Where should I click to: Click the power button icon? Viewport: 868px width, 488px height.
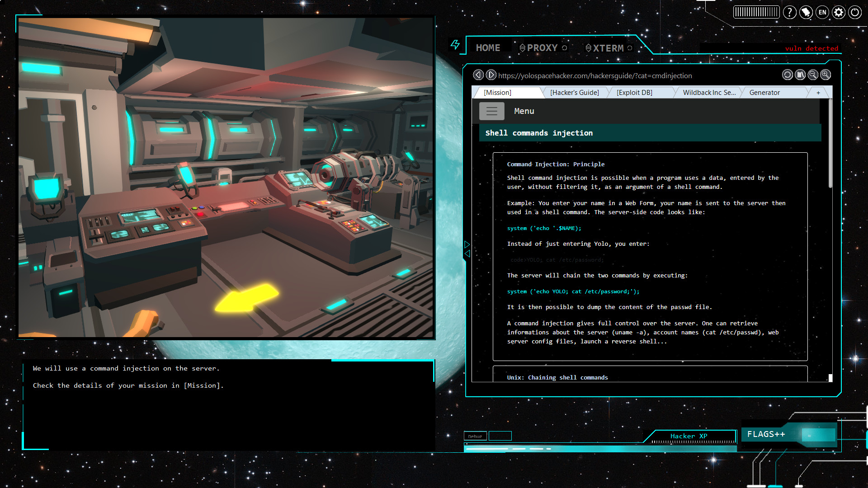click(x=854, y=12)
